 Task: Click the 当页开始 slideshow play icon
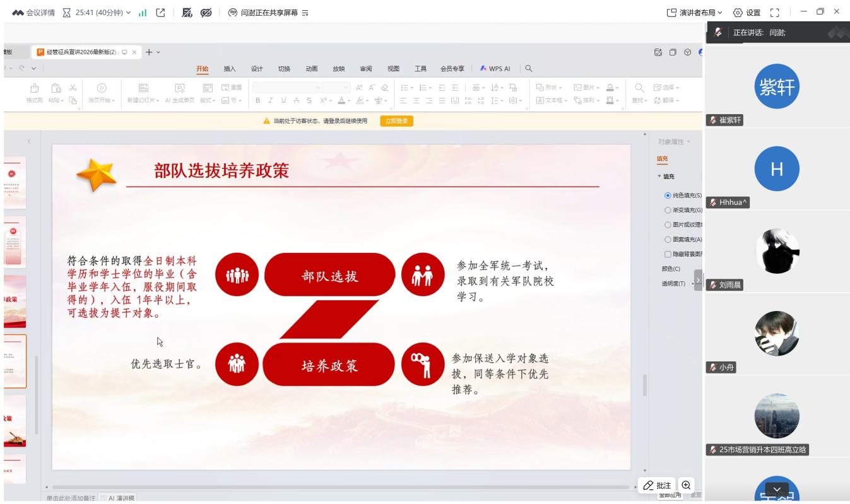tap(101, 89)
